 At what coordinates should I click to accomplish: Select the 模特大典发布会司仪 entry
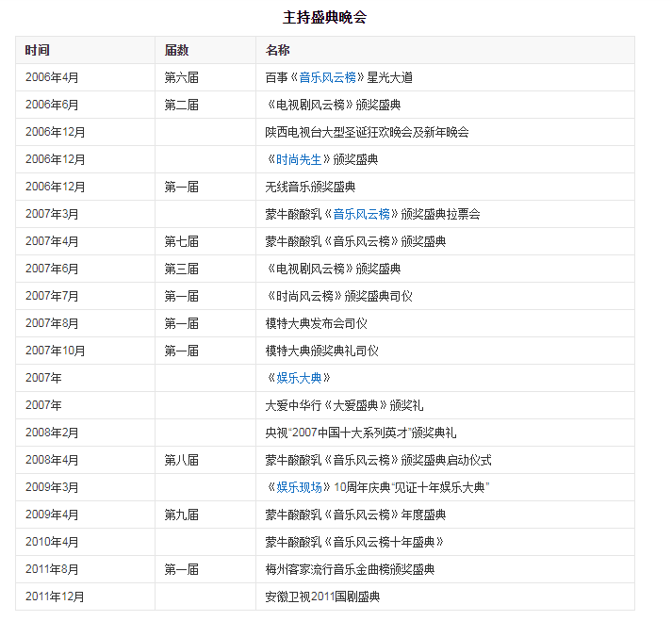316,323
